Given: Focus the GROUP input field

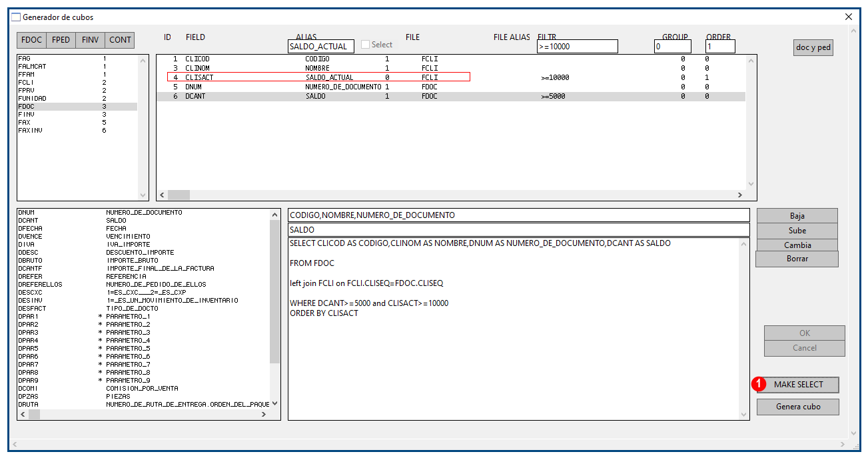Looking at the screenshot, I should pos(673,47).
